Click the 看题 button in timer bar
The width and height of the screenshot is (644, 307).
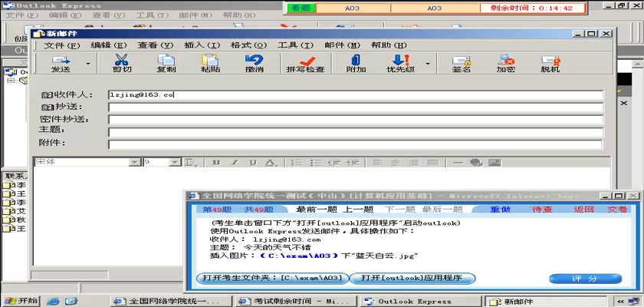click(301, 8)
